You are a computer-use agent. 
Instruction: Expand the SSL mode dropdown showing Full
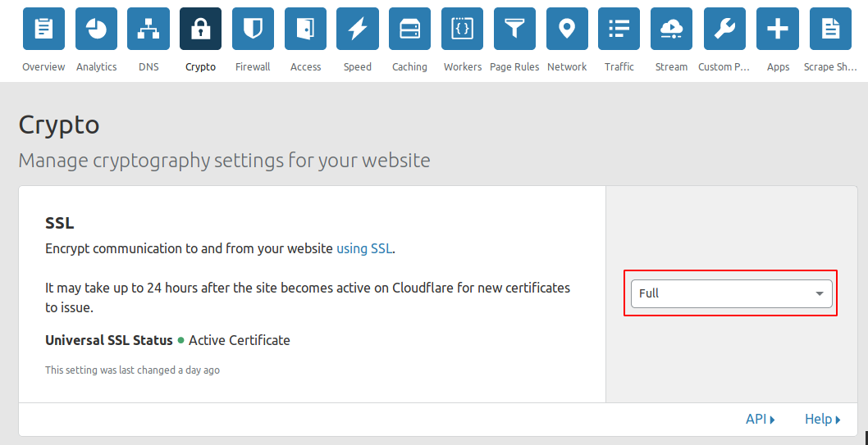(731, 293)
